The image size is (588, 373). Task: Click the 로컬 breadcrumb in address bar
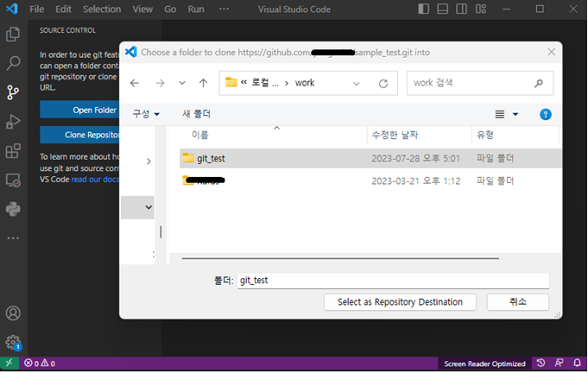coord(265,83)
